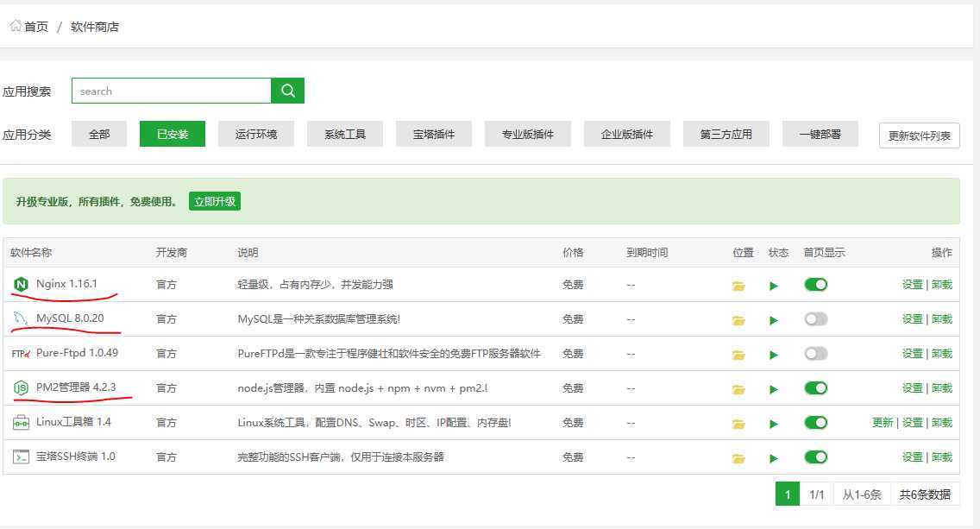Image resolution: width=980 pixels, height=529 pixels.
Task: Open the Nginx folder location icon
Action: (738, 286)
